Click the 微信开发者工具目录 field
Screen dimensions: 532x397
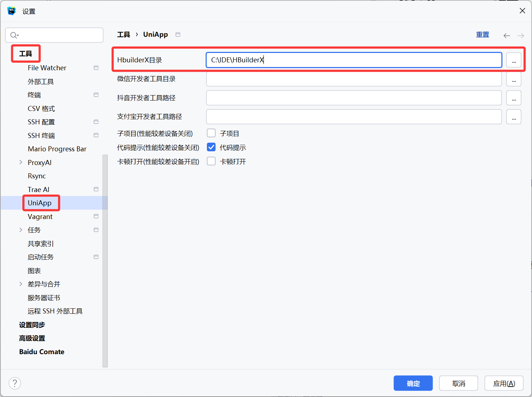tap(354, 79)
